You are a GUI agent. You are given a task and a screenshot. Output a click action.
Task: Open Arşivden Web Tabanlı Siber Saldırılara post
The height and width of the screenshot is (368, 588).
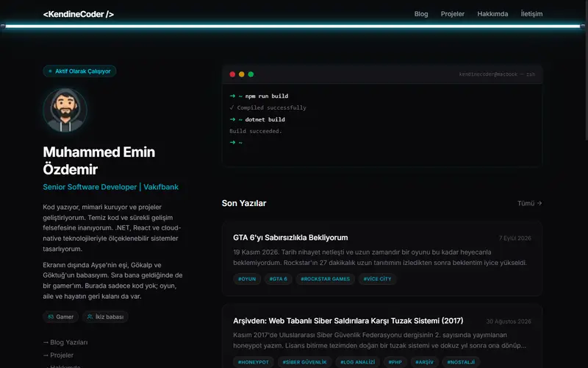pyautogui.click(x=348, y=321)
